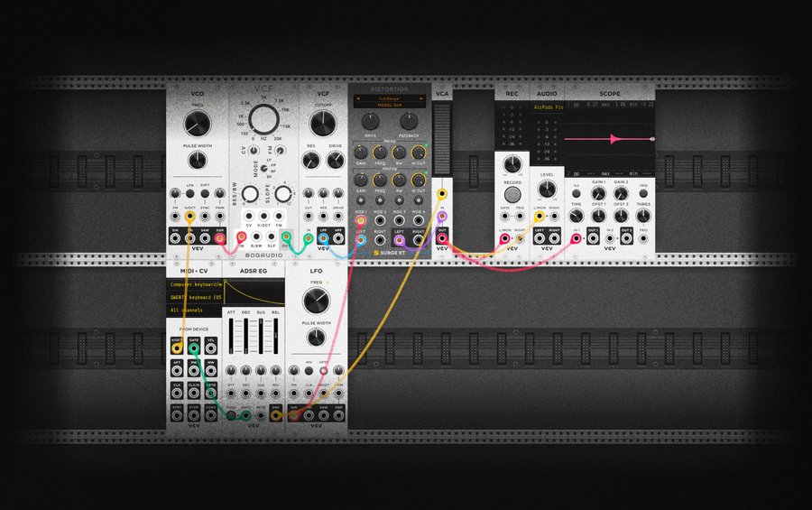Click the VCO SIN output jack
Image resolution: width=812 pixels, height=510 pixels.
click(x=175, y=238)
